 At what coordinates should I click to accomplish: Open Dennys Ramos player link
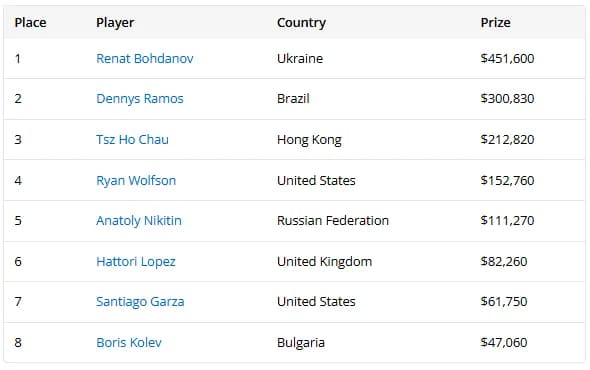[x=140, y=99]
